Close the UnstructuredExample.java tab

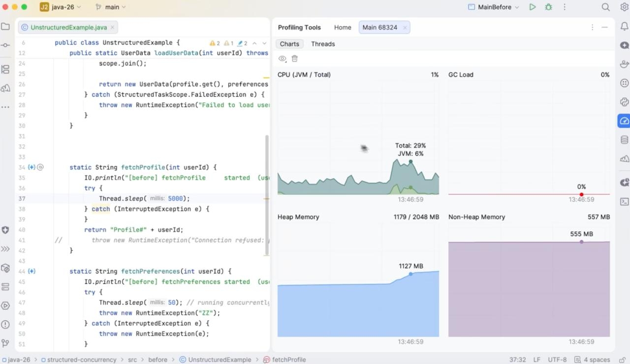112,28
